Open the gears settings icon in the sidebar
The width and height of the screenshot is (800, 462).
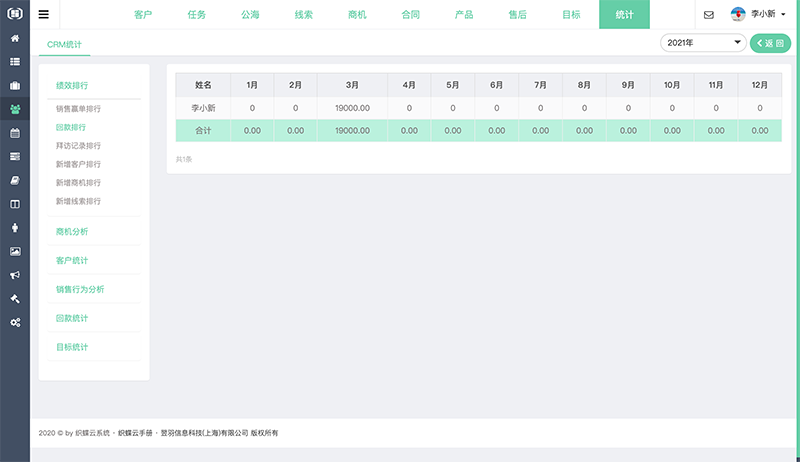point(15,323)
